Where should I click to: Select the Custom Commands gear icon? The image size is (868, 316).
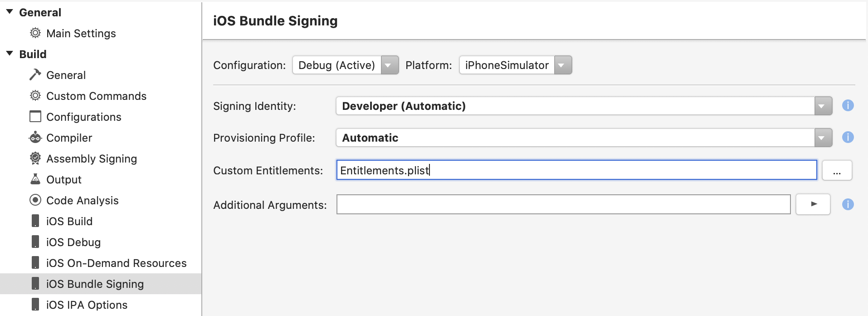(35, 96)
